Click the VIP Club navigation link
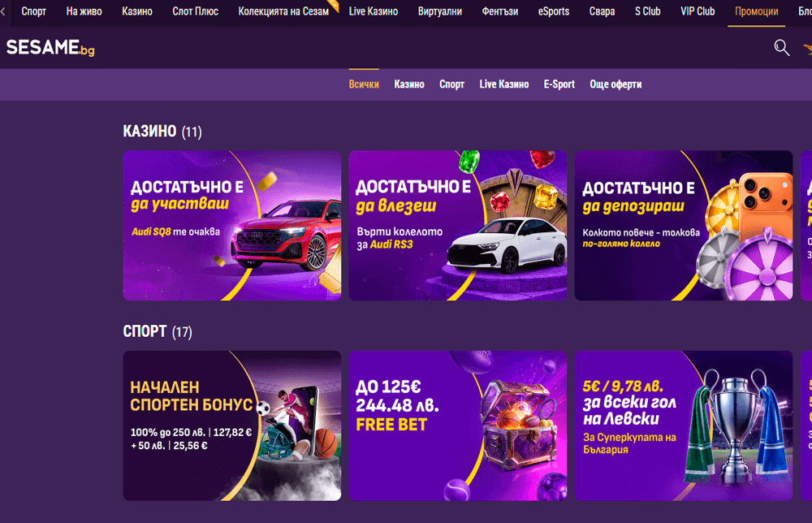Screen dimensions: 812x523 pos(698,11)
